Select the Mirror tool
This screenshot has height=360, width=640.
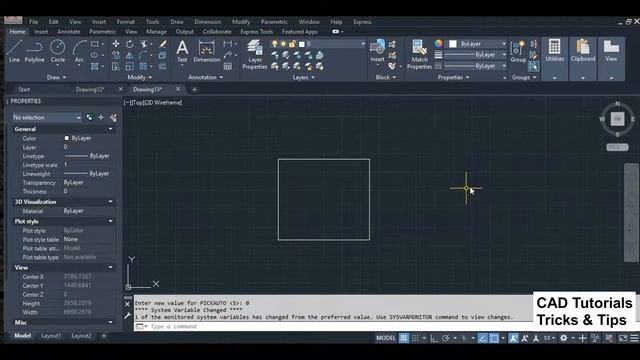click(x=129, y=55)
